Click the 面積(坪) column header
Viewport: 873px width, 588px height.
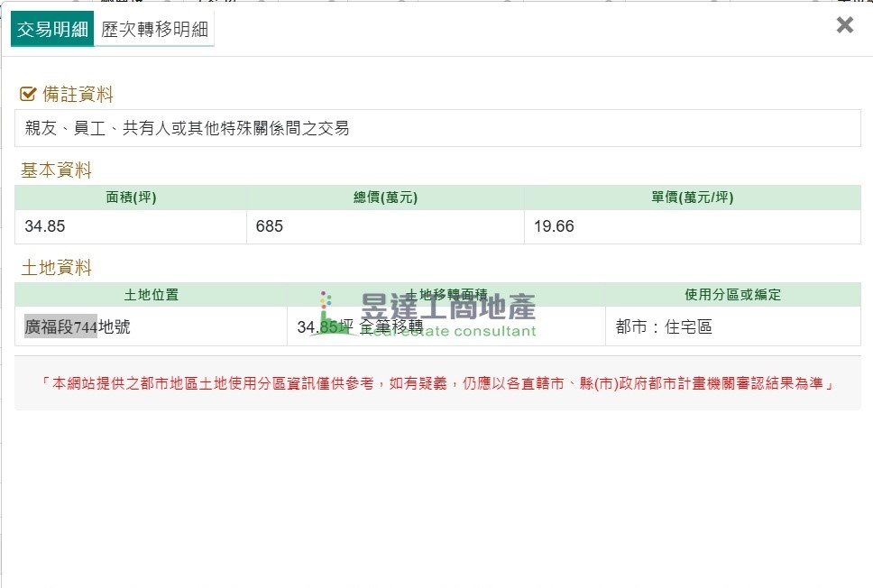131,198
